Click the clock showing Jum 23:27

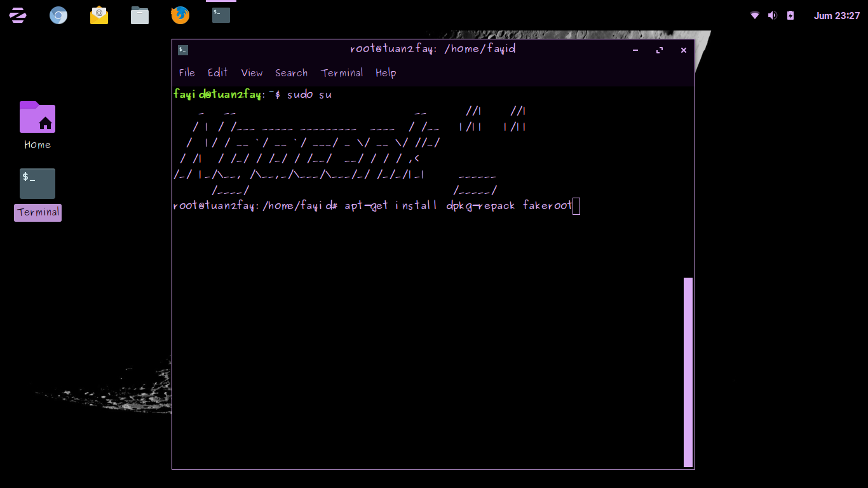[837, 15]
